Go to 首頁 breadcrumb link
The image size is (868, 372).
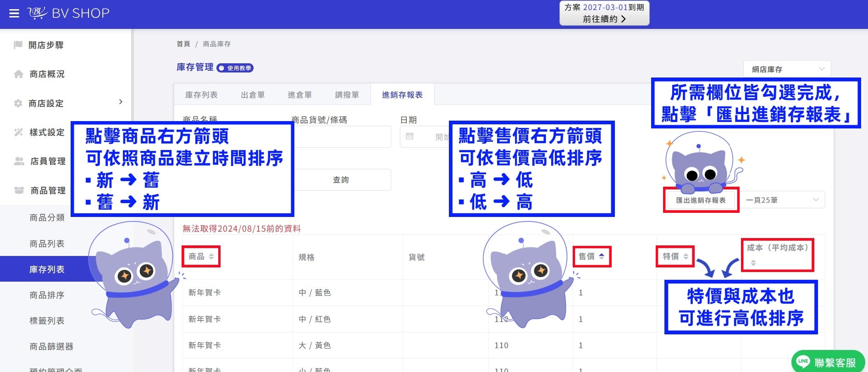[183, 44]
